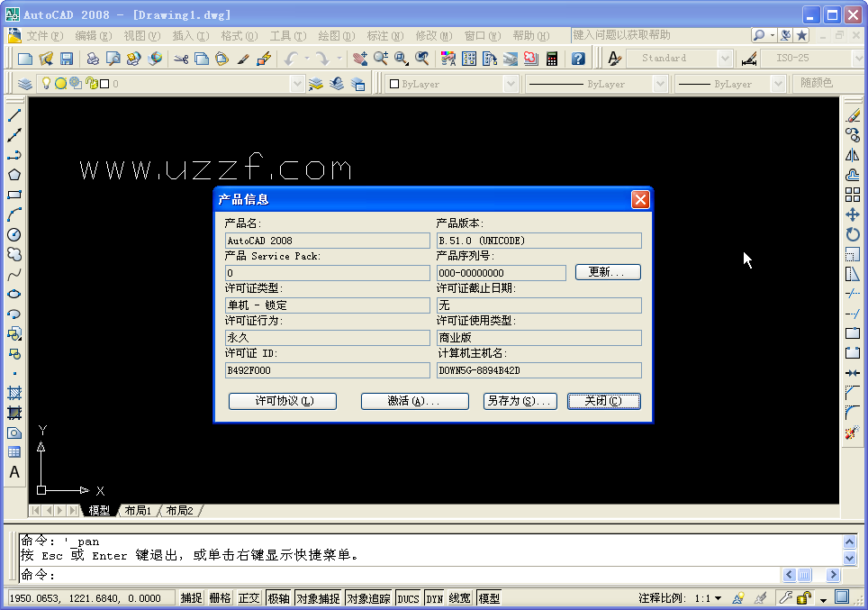
Task: Open the ByLayer color dropdown
Action: tap(510, 82)
